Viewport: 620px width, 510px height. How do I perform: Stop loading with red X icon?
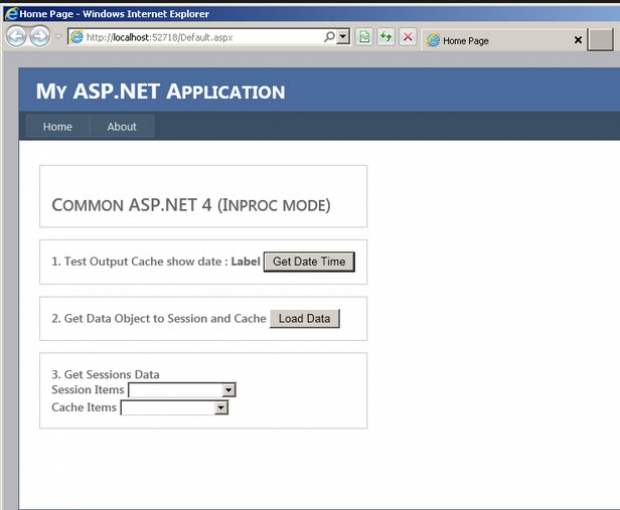[408, 37]
